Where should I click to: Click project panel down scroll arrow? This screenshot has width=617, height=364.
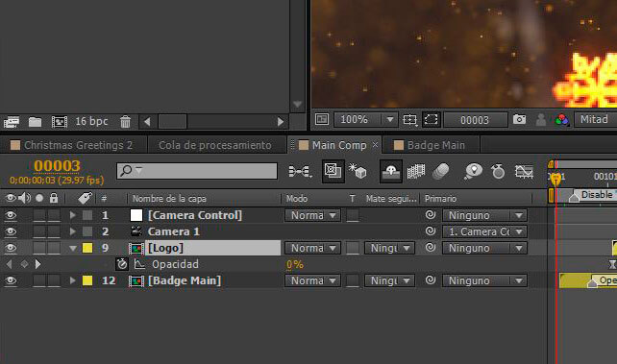coord(298,105)
